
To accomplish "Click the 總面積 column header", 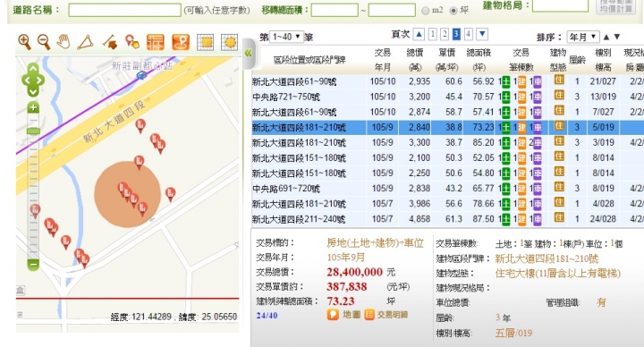I will (479, 60).
